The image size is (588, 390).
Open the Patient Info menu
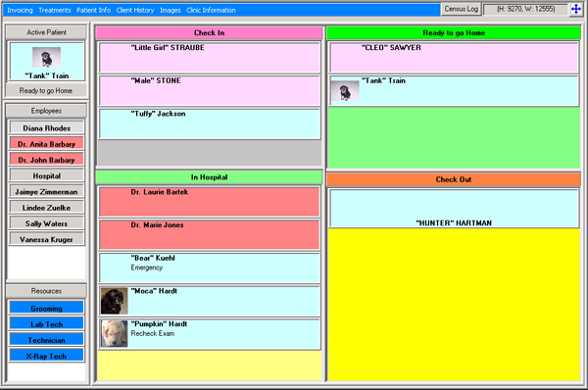coord(93,10)
